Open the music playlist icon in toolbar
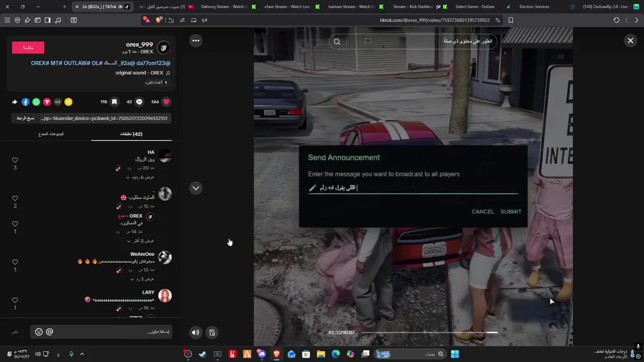Image resolution: width=644 pixels, height=362 pixels. click(x=58, y=20)
